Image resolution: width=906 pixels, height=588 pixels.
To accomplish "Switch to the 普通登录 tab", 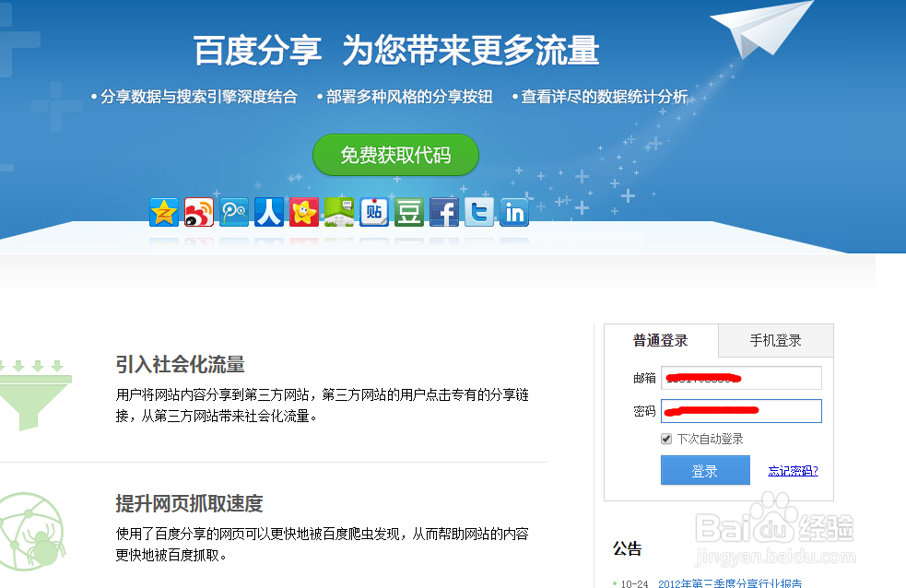I will point(661,340).
